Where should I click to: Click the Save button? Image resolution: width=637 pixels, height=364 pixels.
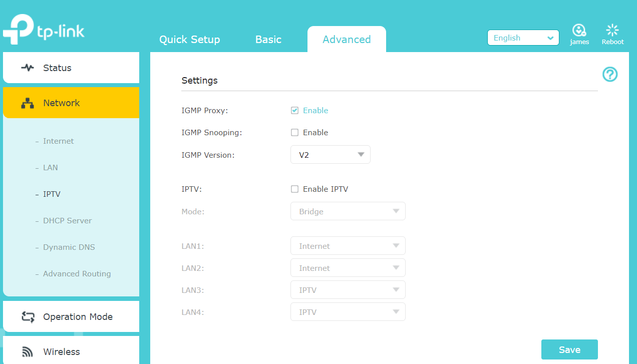pos(569,349)
